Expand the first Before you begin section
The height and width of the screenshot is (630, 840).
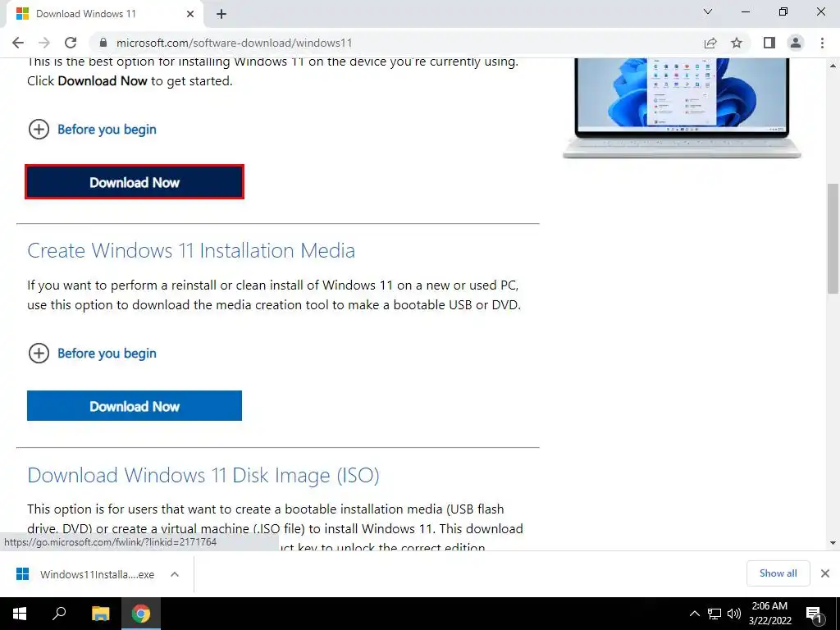point(92,129)
